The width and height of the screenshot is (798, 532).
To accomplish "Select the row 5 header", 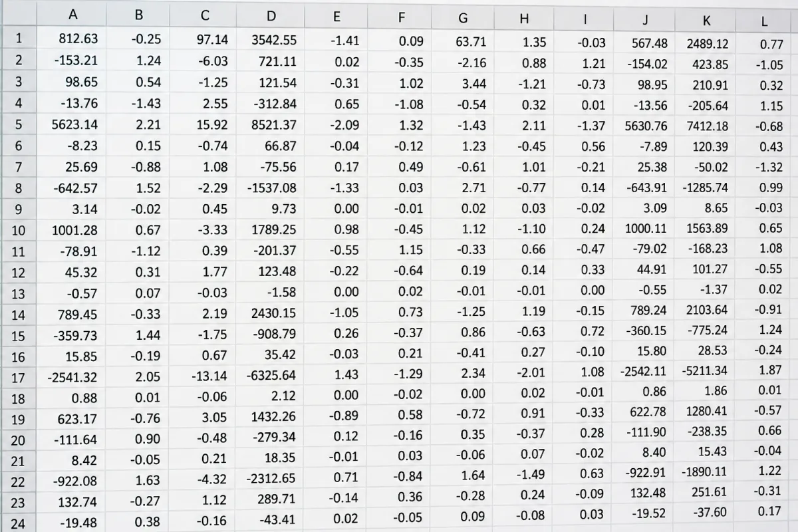I will point(19,124).
